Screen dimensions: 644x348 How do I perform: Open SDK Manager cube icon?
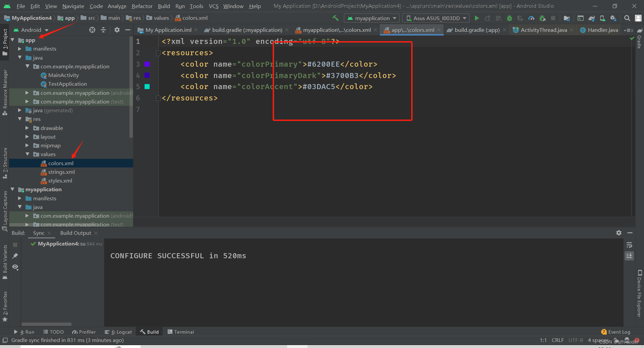tap(613, 18)
